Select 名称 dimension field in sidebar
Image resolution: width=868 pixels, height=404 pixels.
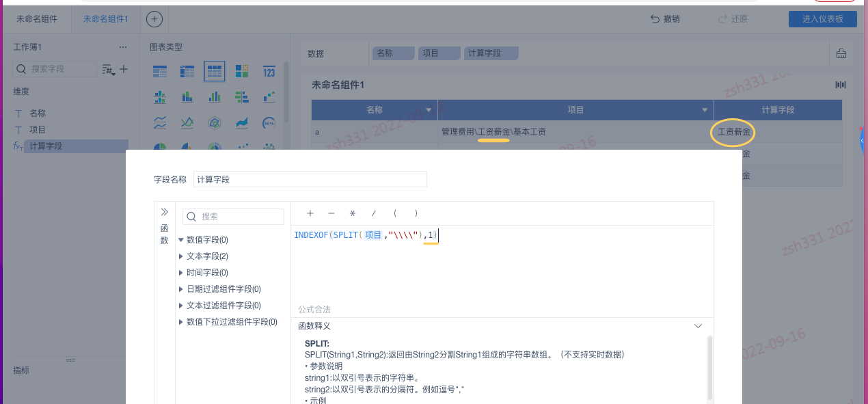(x=38, y=113)
